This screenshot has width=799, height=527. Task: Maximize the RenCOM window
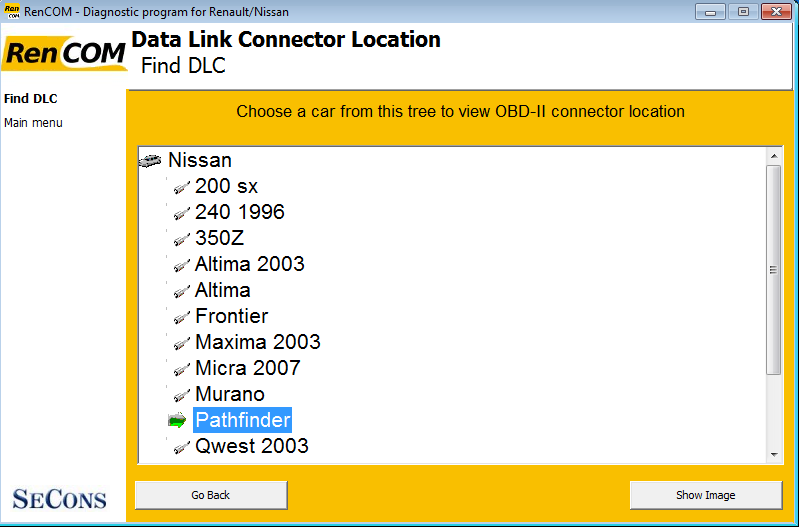pos(743,11)
